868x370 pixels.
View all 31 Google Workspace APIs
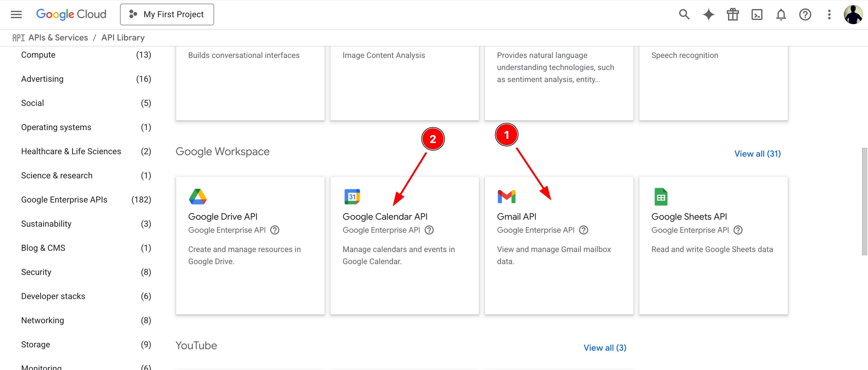tap(758, 154)
